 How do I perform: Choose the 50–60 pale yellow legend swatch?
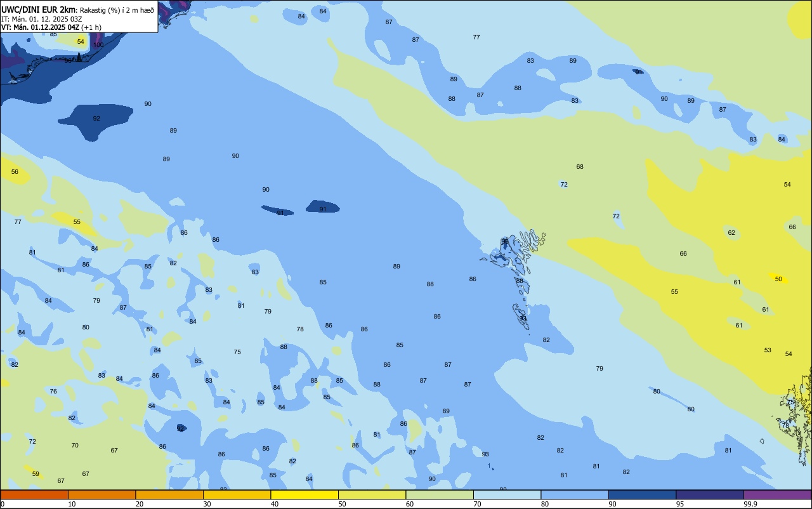[372, 494]
